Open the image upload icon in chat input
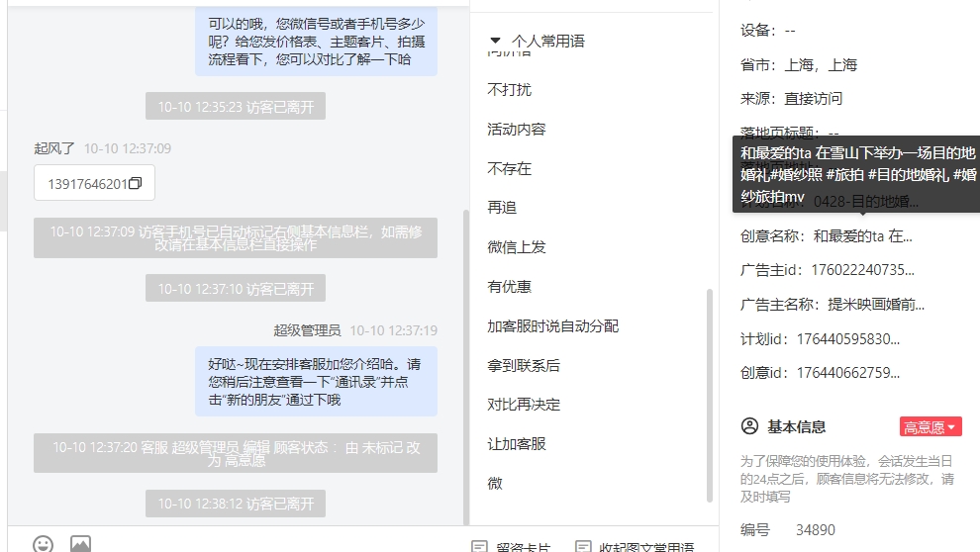Screen dimensions: 980x552 tap(80, 544)
